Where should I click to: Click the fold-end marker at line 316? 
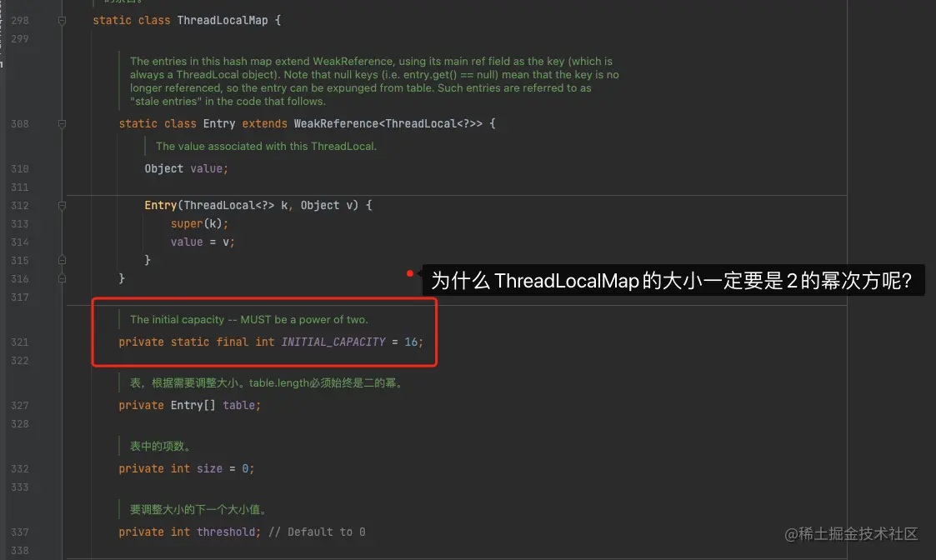(x=62, y=278)
